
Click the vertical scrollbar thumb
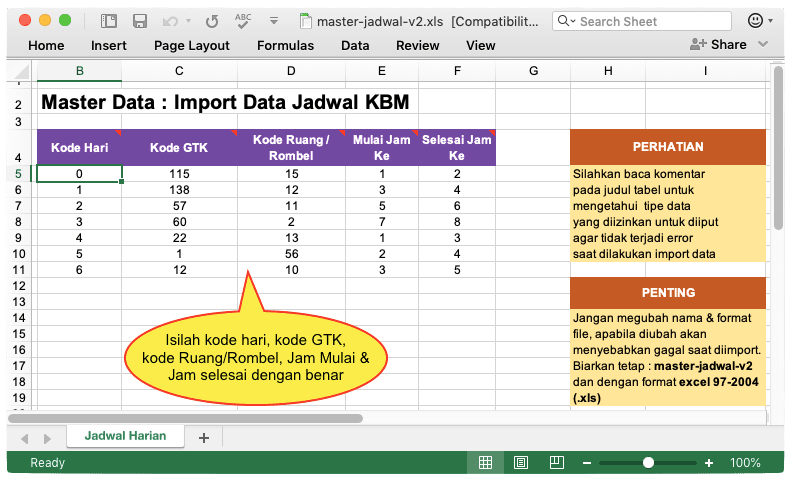778,148
